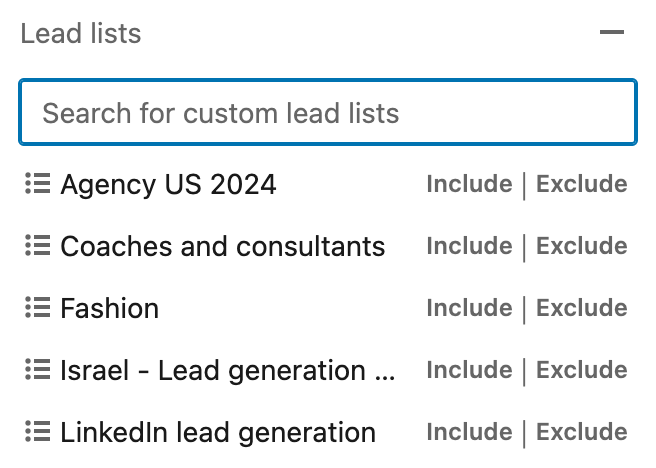Focus the Search for custom lead lists field
The width and height of the screenshot is (656, 468).
(x=328, y=112)
